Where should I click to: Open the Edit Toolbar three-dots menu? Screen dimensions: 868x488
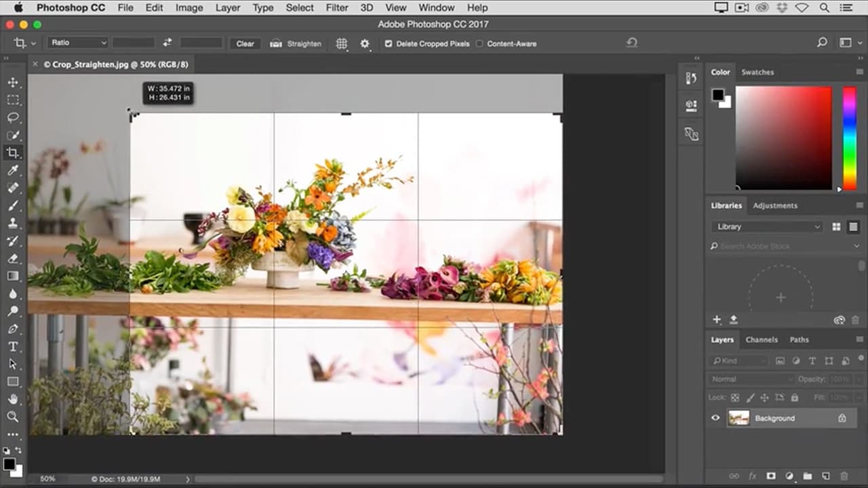13,434
